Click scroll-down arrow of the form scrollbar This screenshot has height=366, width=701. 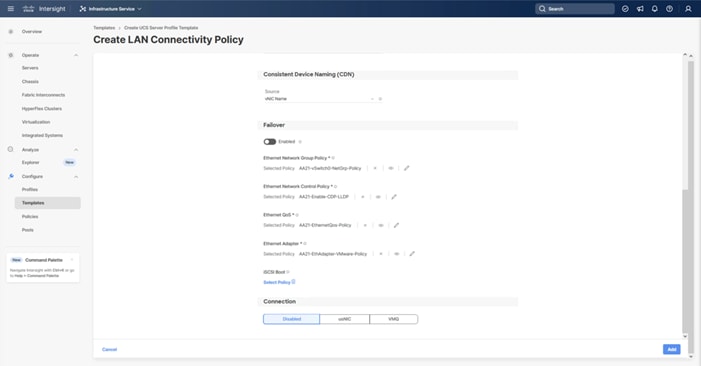[x=685, y=337]
